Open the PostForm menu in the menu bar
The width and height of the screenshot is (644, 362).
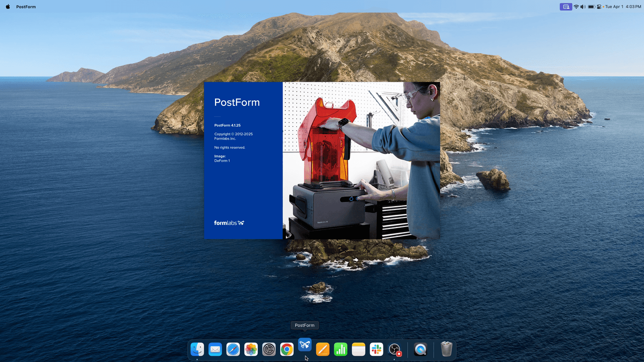pyautogui.click(x=26, y=7)
